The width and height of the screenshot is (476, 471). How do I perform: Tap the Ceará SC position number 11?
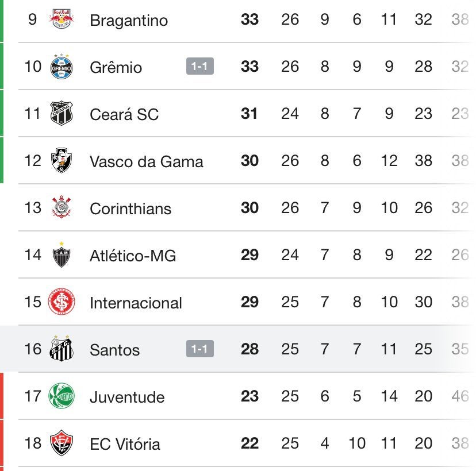[x=33, y=114]
